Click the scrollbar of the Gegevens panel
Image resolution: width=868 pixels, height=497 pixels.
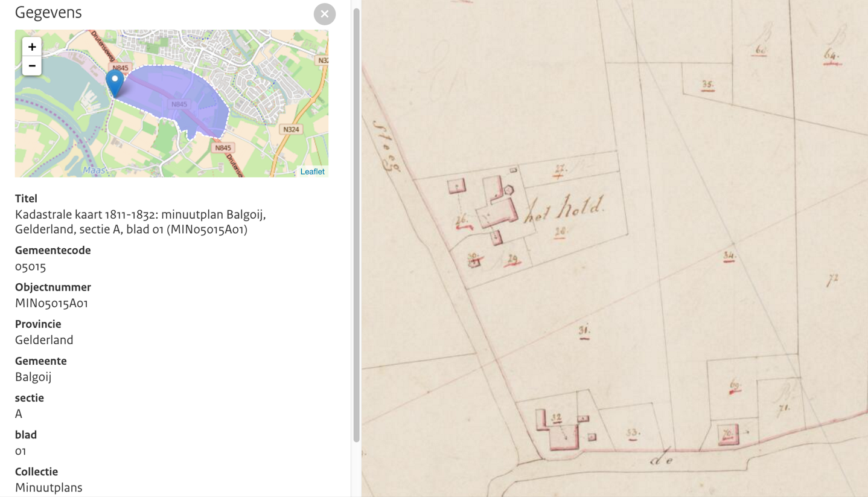(x=356, y=223)
